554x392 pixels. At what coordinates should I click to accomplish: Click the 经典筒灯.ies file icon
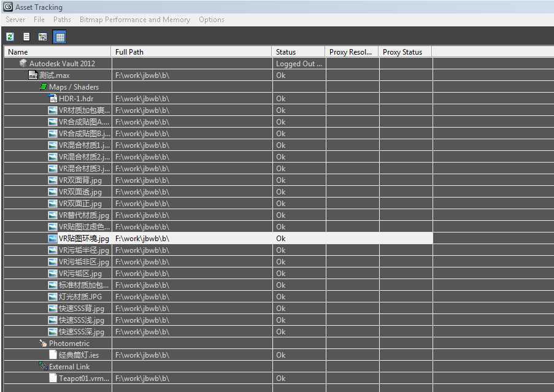coord(53,355)
